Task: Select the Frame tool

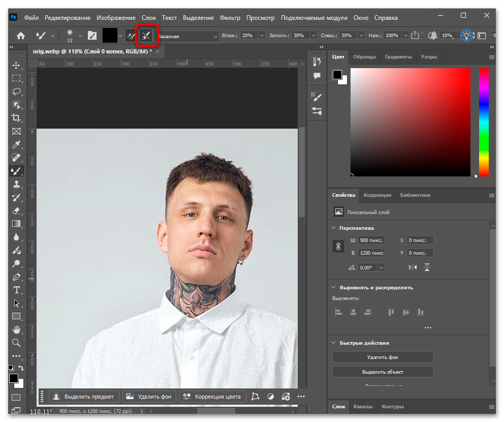Action: pyautogui.click(x=16, y=131)
